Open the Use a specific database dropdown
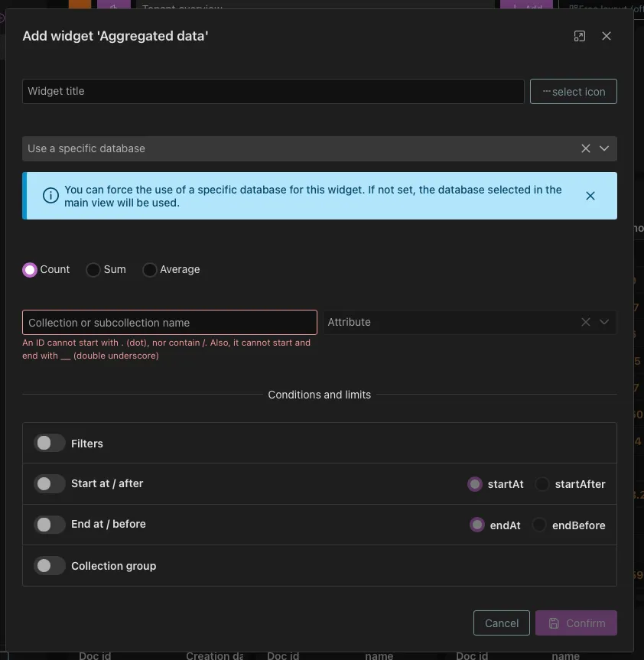644x660 pixels. tap(605, 148)
